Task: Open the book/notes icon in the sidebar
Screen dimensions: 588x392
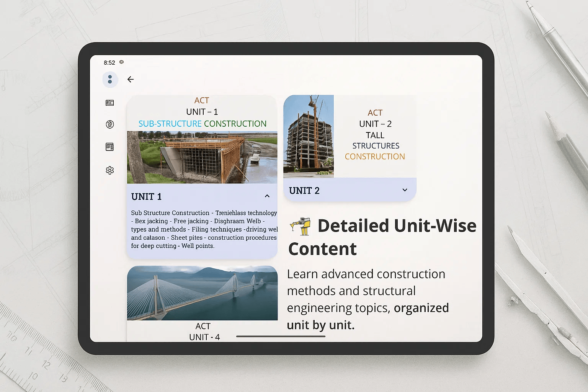Action: coord(110,103)
